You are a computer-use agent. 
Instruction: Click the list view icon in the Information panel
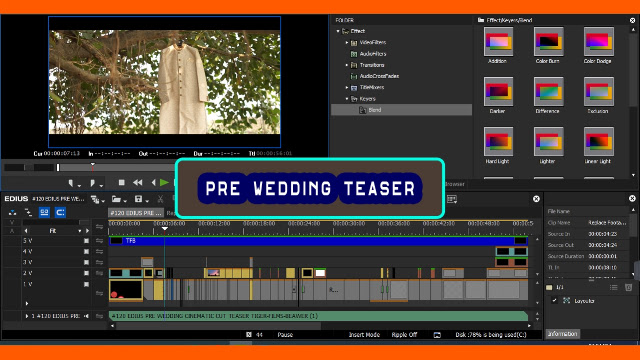pyautogui.click(x=614, y=287)
